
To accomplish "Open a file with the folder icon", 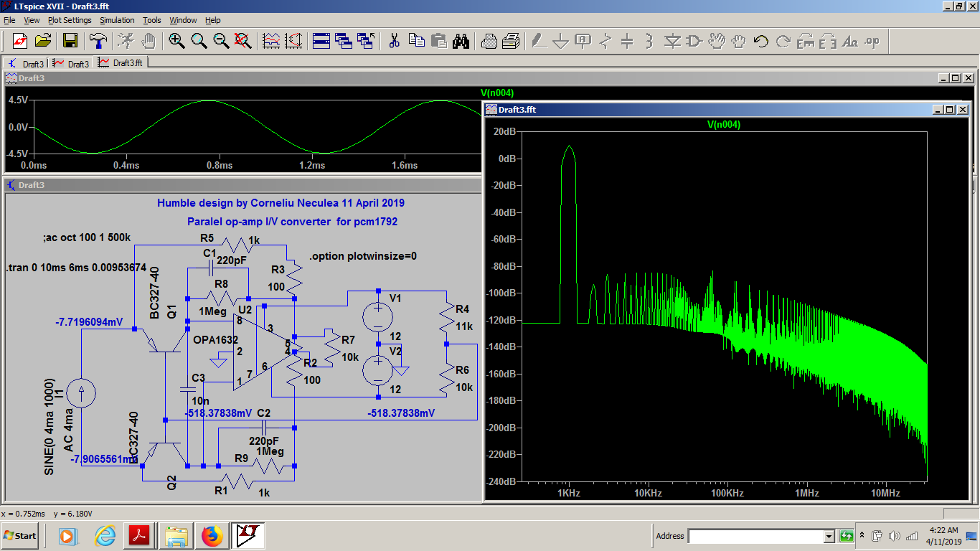I will click(43, 41).
